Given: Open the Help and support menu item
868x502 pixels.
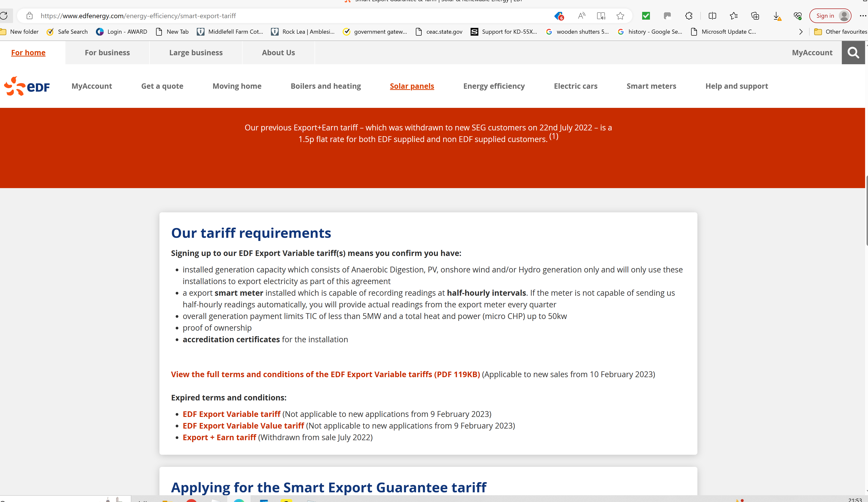Looking at the screenshot, I should [x=737, y=86].
